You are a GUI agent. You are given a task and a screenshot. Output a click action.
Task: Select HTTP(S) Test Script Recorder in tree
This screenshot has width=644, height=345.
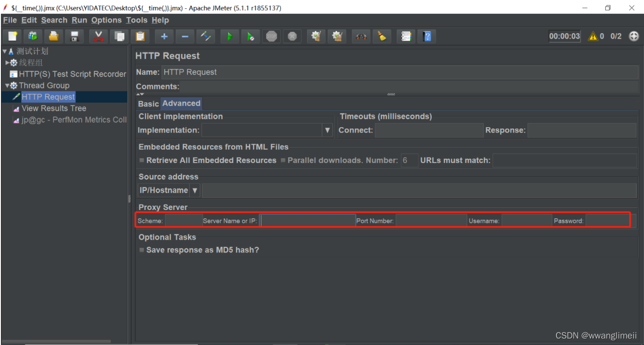tap(73, 74)
